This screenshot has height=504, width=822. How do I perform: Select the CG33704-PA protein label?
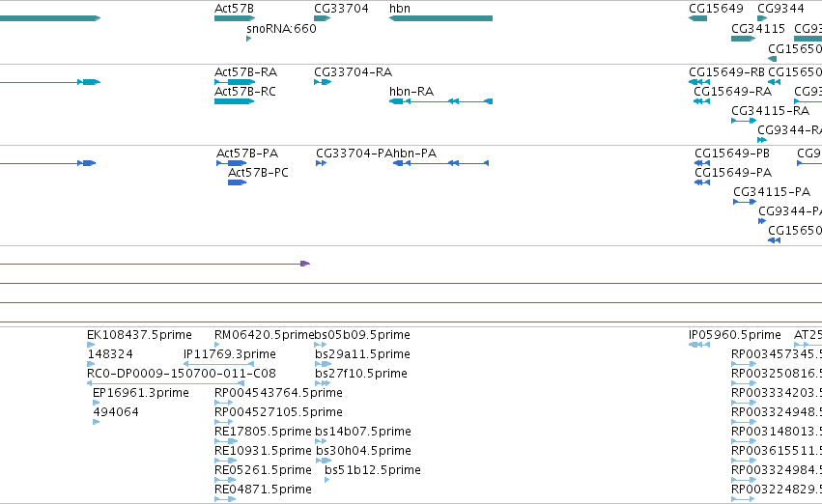click(x=354, y=153)
